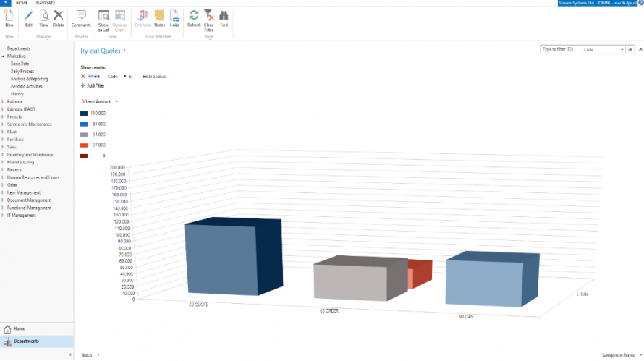Click the Add Filter link
The image size is (644, 361).
[96, 86]
